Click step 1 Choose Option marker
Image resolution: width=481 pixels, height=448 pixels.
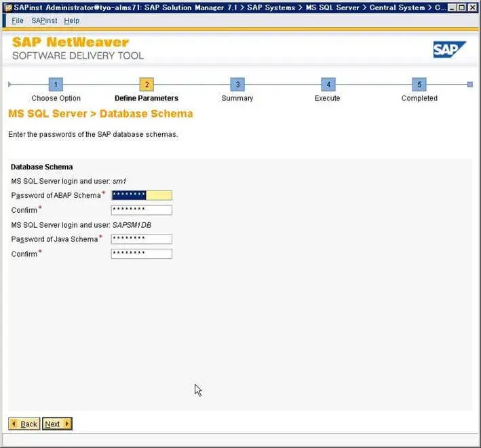tap(56, 84)
